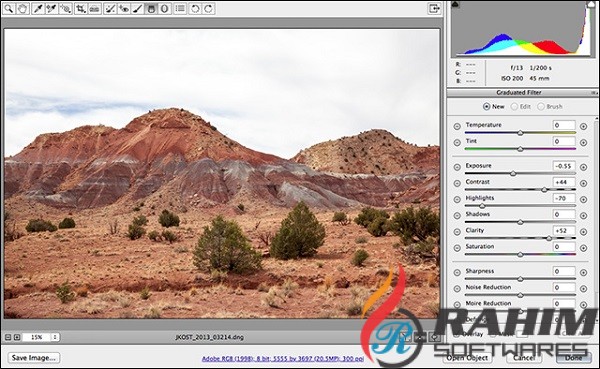This screenshot has width=600, height=369.
Task: Increase Clarity with its plus icon
Action: click(583, 232)
